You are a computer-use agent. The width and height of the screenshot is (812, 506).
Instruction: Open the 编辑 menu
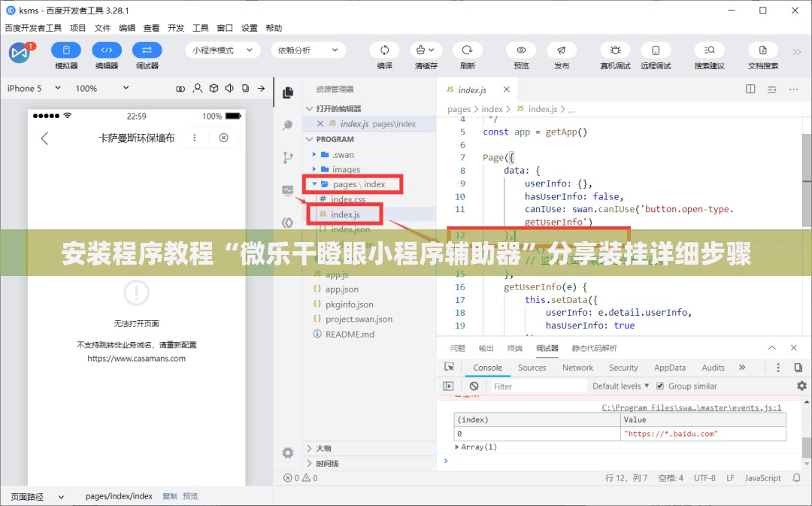pos(127,28)
